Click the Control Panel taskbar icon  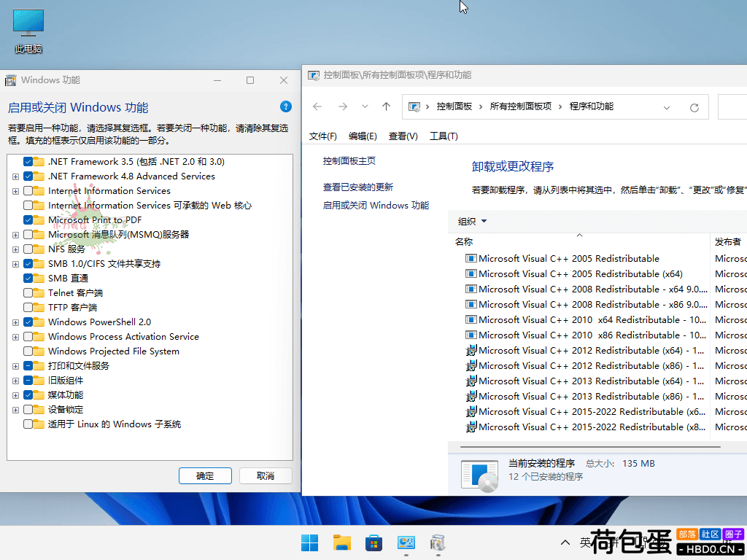[406, 542]
